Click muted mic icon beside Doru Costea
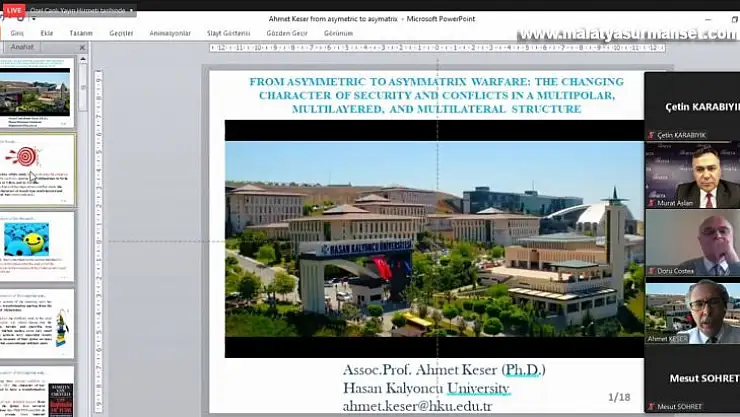The height and width of the screenshot is (417, 740). [x=652, y=271]
